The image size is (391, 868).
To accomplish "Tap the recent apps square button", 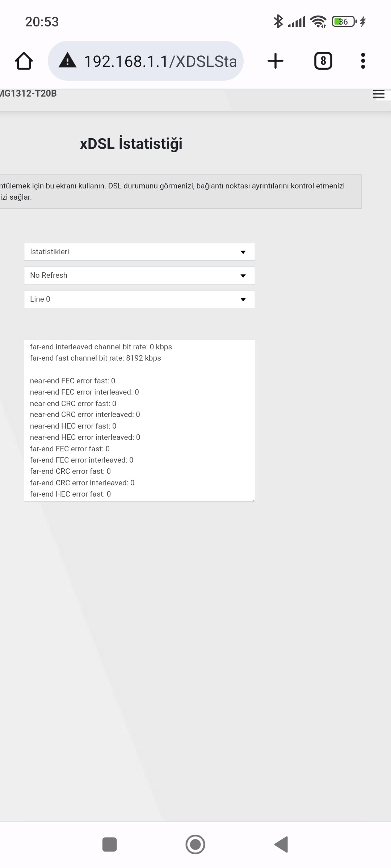I will pos(110,844).
